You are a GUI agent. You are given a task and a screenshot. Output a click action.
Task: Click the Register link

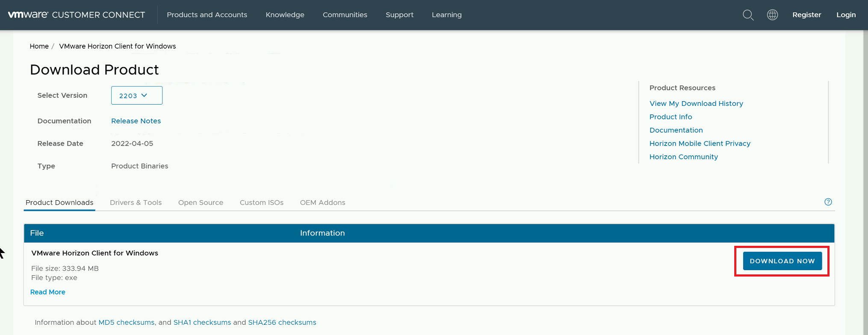point(806,15)
